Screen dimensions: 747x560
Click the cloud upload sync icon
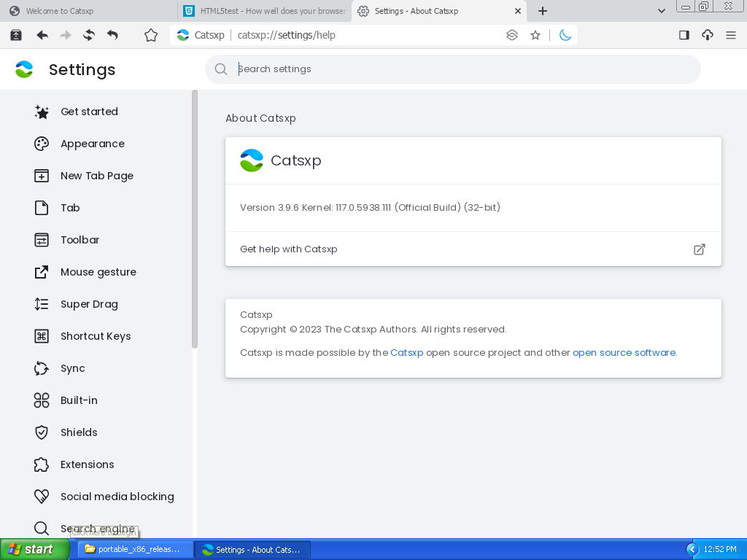tap(708, 35)
